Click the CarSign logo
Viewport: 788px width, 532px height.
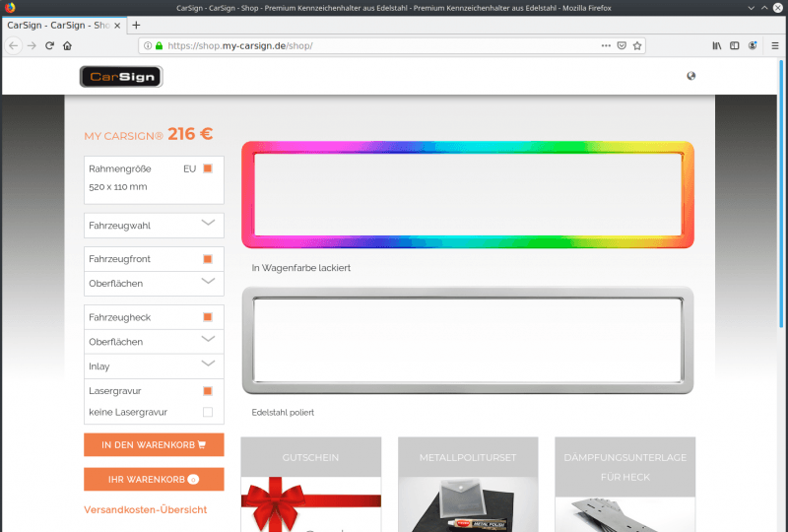click(x=121, y=77)
